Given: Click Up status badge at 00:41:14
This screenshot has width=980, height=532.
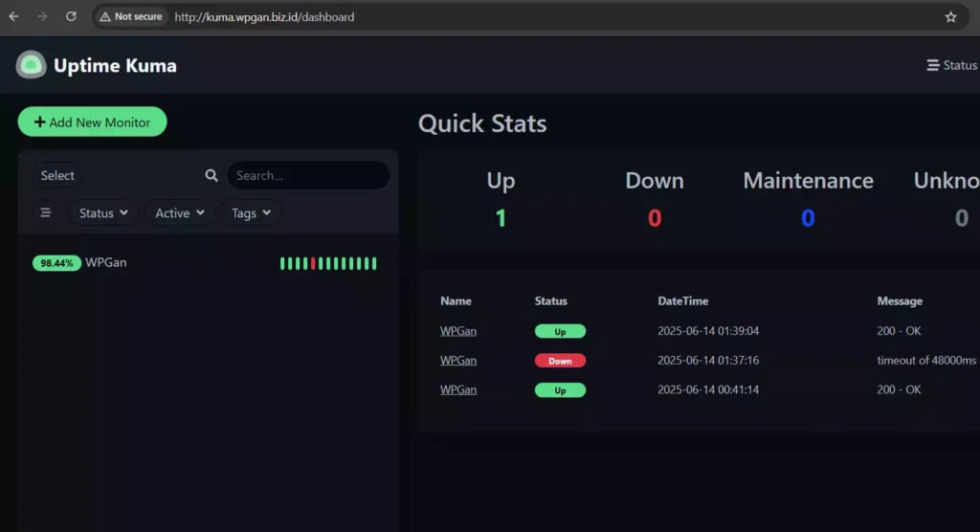Looking at the screenshot, I should (x=560, y=390).
